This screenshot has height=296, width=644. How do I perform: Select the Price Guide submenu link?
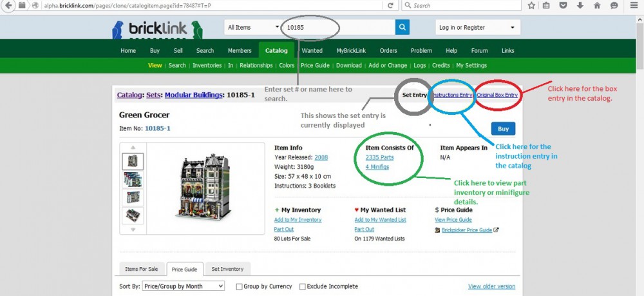[x=315, y=65]
